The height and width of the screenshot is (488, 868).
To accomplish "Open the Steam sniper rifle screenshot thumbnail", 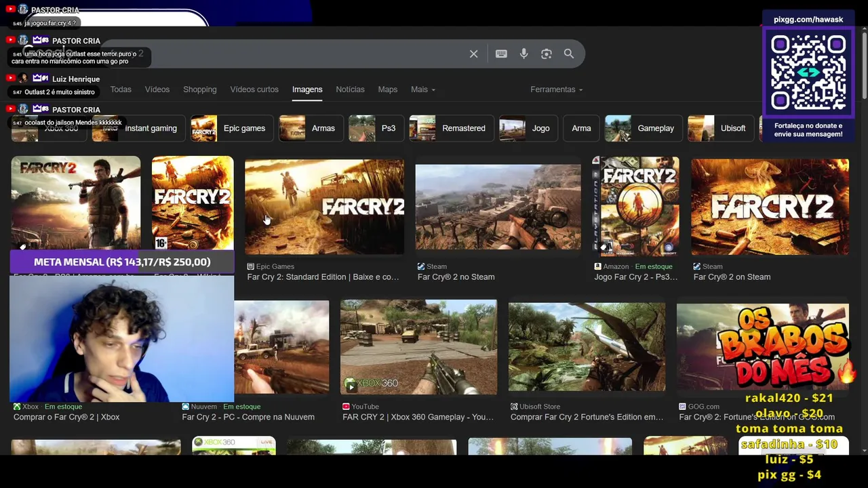I will click(498, 207).
